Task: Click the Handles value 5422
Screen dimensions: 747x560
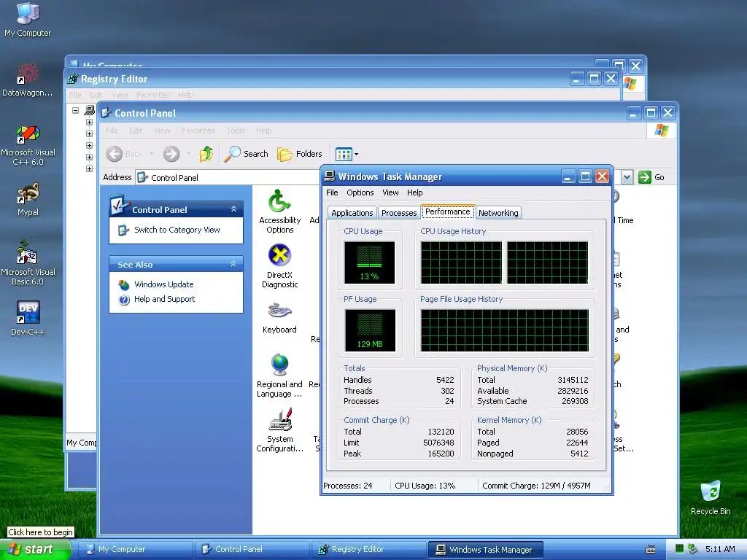Action: (445, 380)
